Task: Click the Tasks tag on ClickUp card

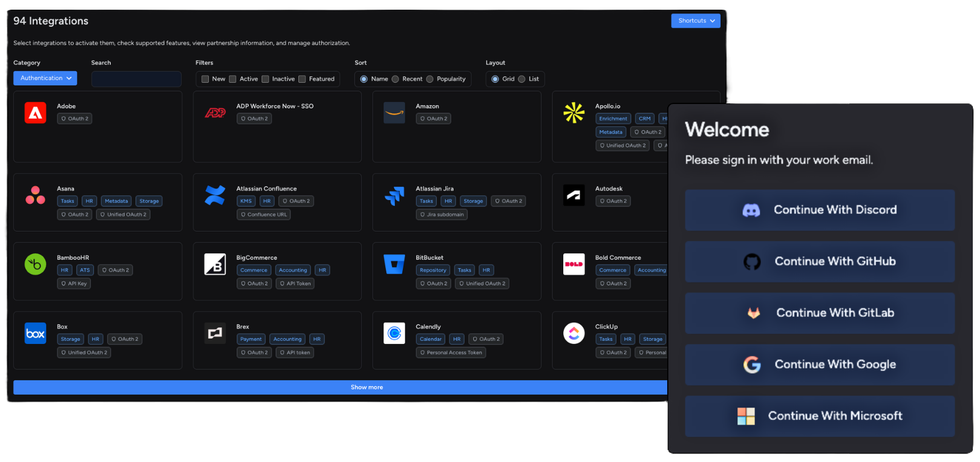Action: click(606, 339)
